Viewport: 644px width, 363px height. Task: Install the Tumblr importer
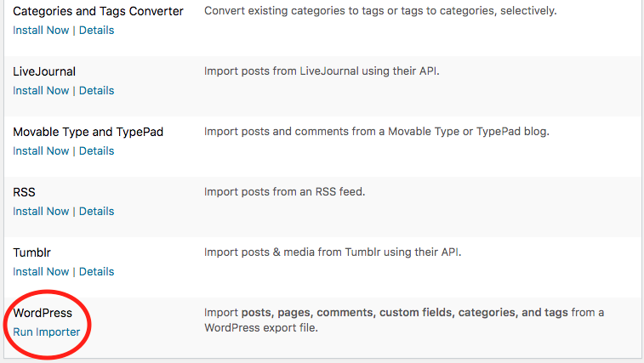coord(41,272)
